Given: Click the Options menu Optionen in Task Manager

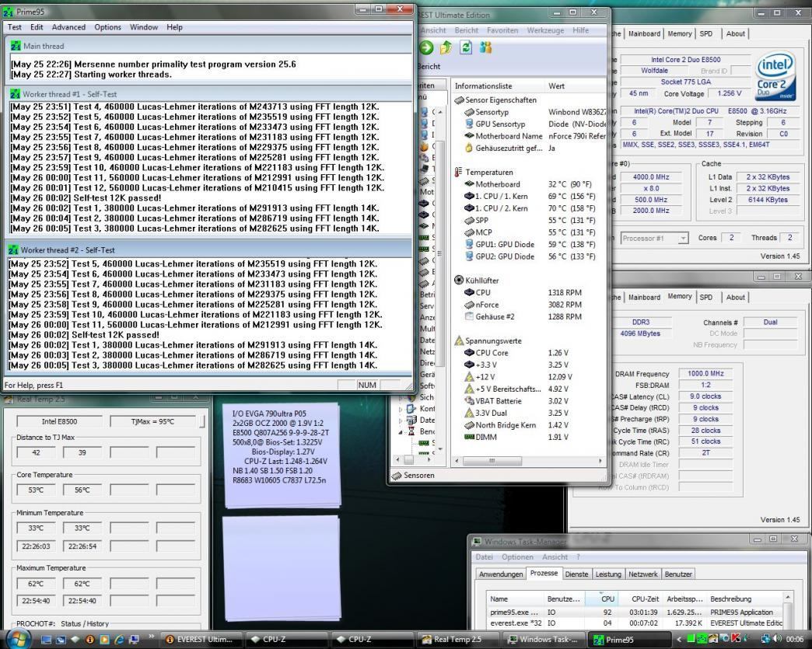Looking at the screenshot, I should coord(516,557).
